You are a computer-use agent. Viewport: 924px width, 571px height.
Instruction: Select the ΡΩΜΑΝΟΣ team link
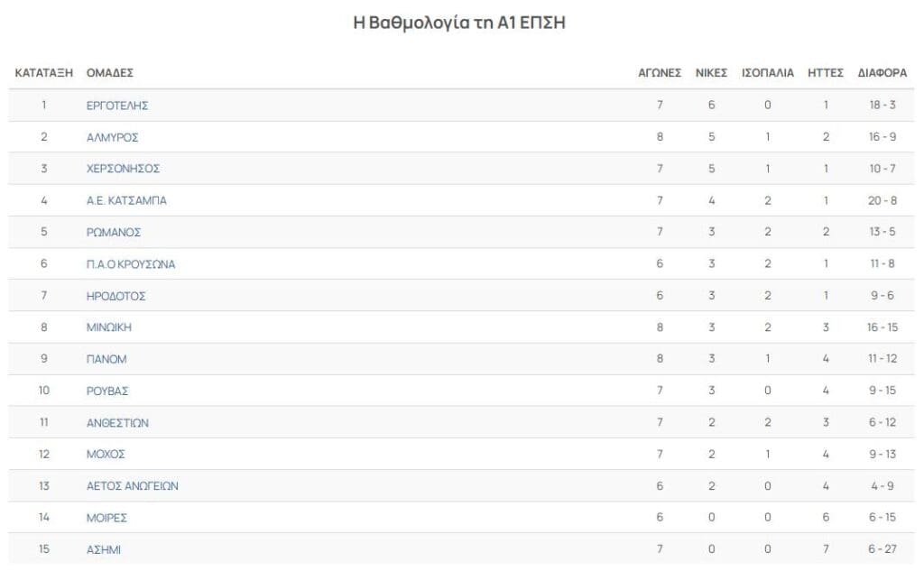click(114, 232)
